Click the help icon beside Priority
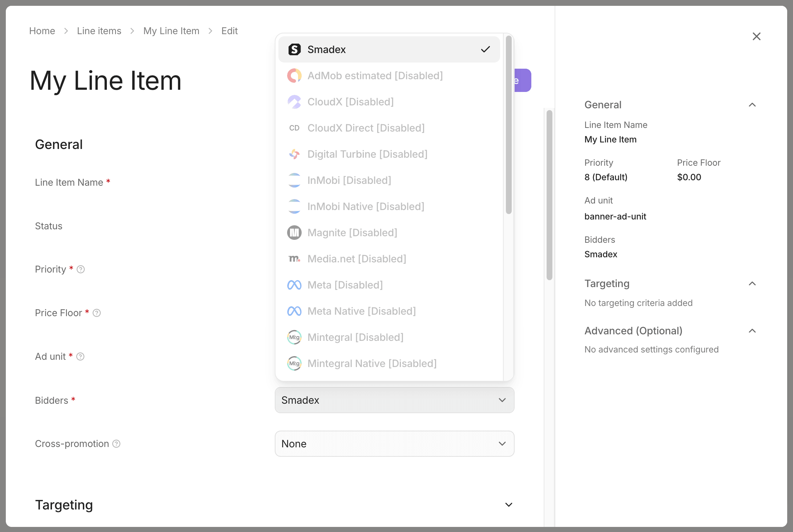The width and height of the screenshot is (793, 532). click(81, 269)
